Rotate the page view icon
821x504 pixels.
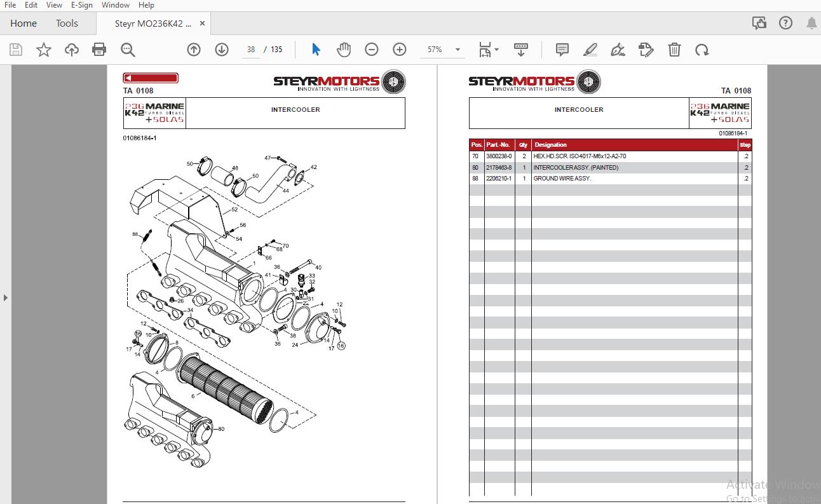point(702,50)
